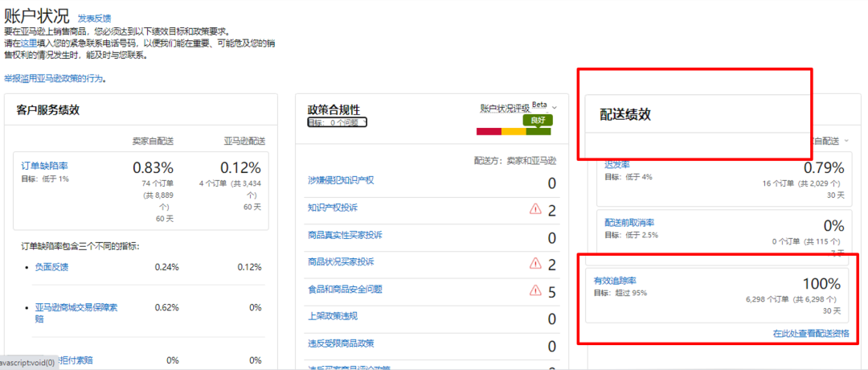868x370 pixels.
Task: Open the 食品和商品安全问题 link
Action: pyautogui.click(x=345, y=289)
